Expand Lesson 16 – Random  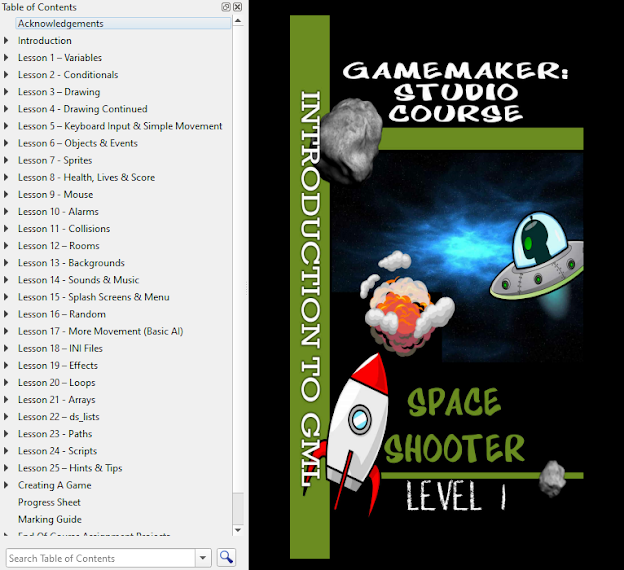6,314
